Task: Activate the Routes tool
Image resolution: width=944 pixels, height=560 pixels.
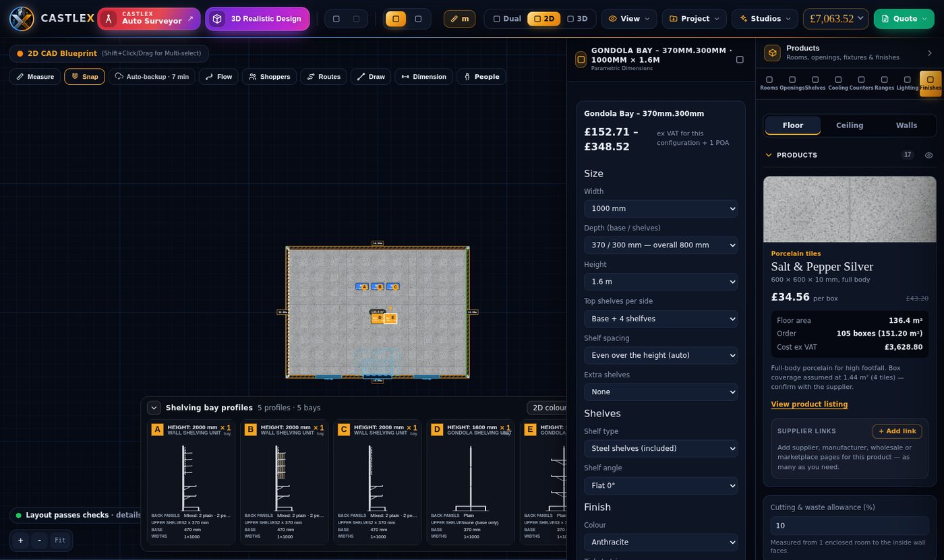Action: [324, 77]
